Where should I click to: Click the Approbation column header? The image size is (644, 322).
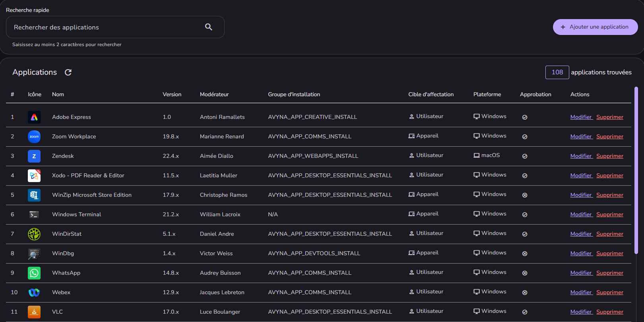(535, 94)
